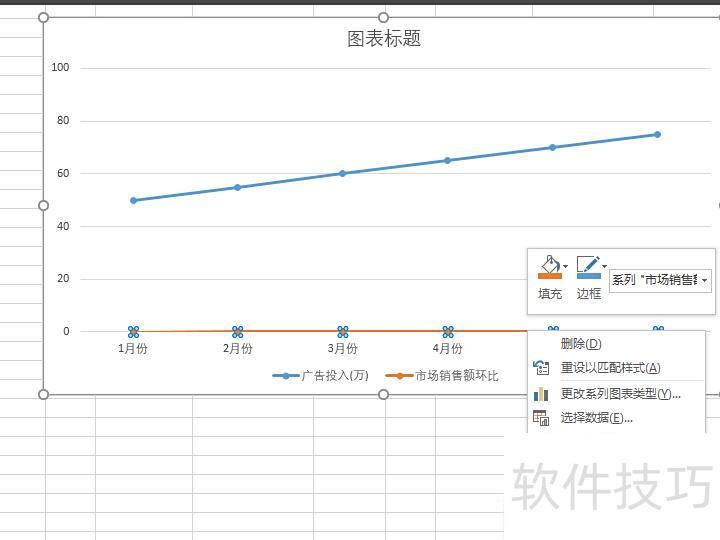
Task: Click the chart's top-left resize handle
Action: (43, 17)
